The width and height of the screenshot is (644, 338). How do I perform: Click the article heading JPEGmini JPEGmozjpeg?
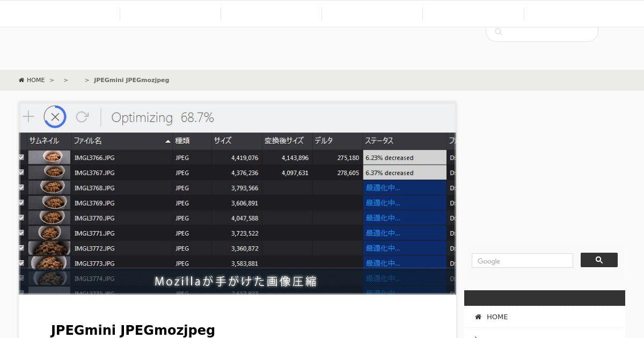[x=133, y=330]
